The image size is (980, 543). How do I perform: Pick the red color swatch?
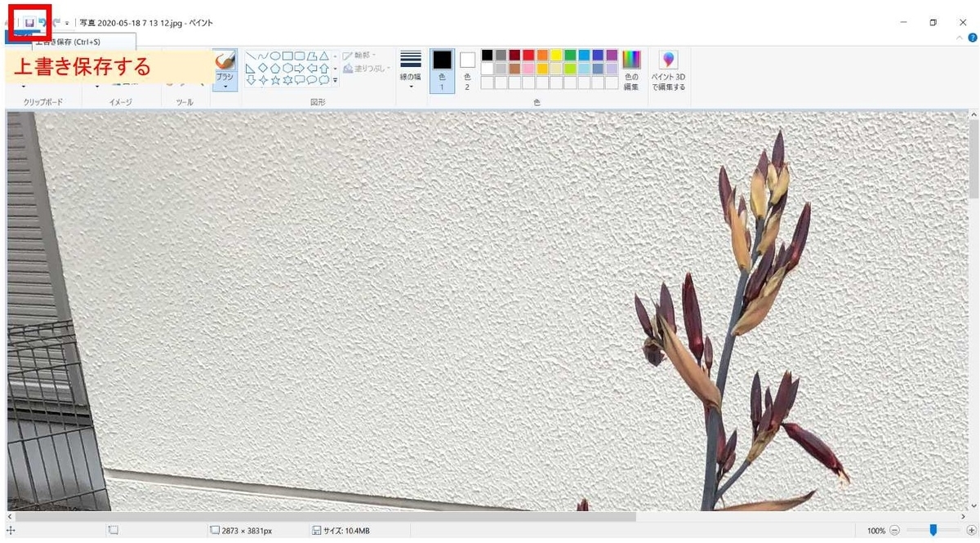528,55
